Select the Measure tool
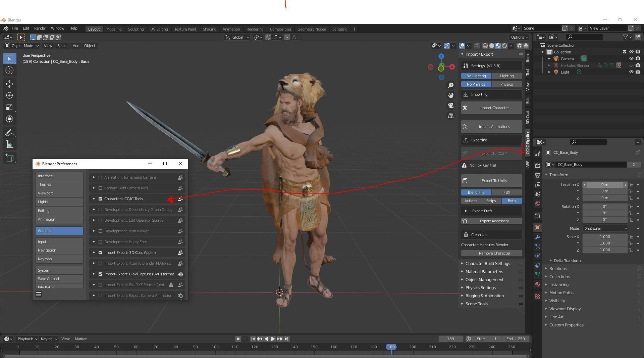 [9, 144]
